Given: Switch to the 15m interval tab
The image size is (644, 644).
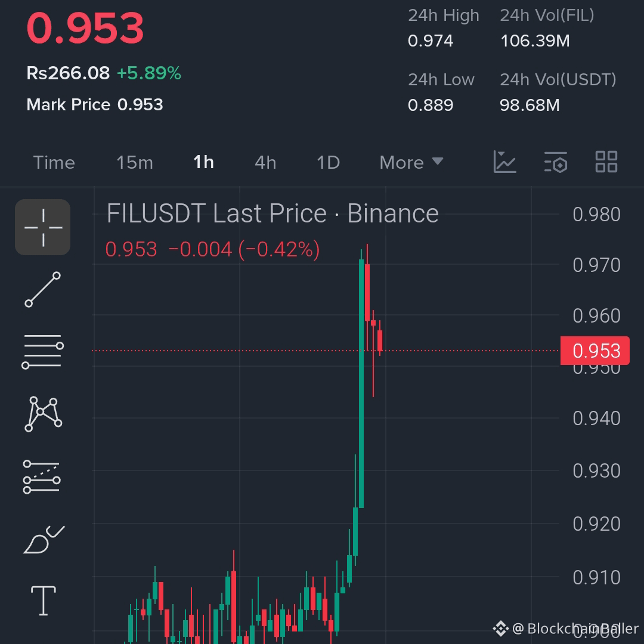Looking at the screenshot, I should pos(134,162).
